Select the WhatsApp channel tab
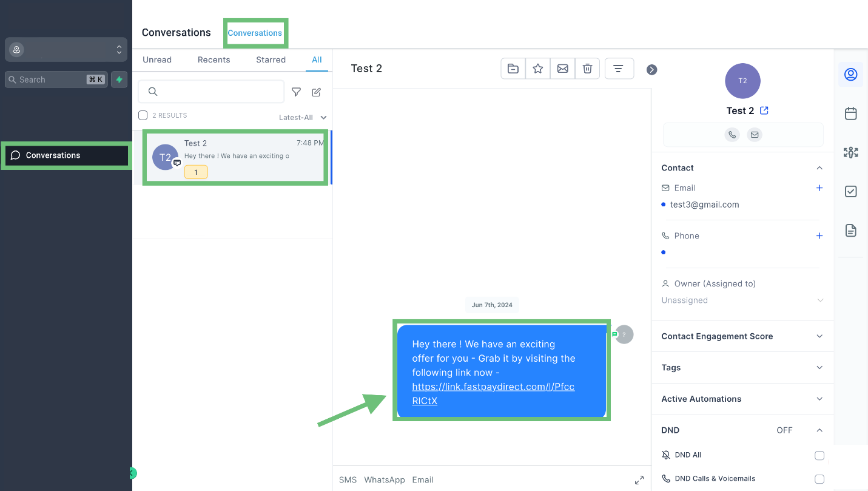The height and width of the screenshot is (491, 868). coord(385,479)
